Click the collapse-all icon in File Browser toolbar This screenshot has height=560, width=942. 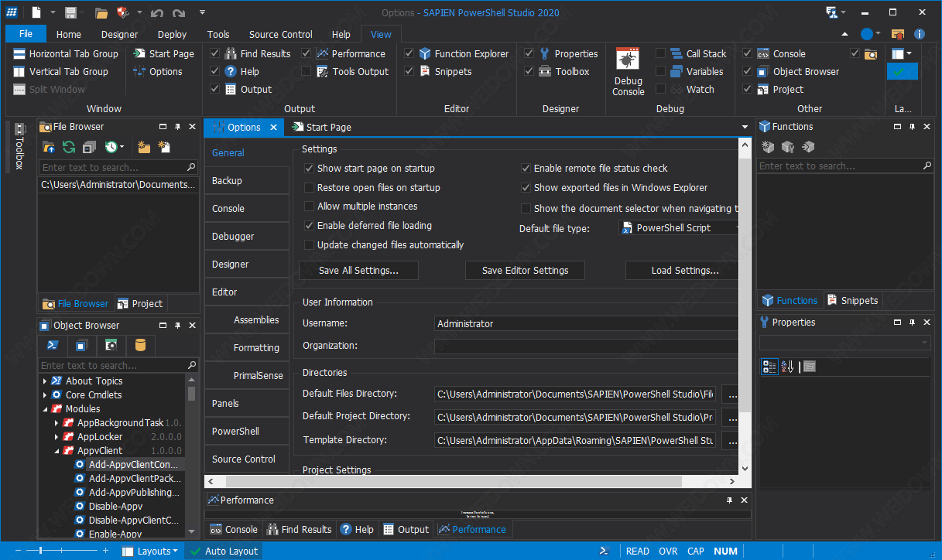[89, 147]
